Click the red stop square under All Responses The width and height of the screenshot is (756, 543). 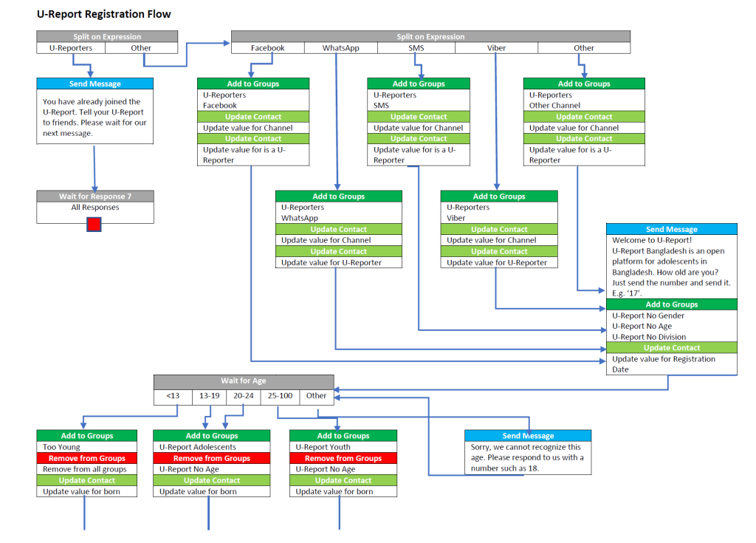click(x=94, y=225)
